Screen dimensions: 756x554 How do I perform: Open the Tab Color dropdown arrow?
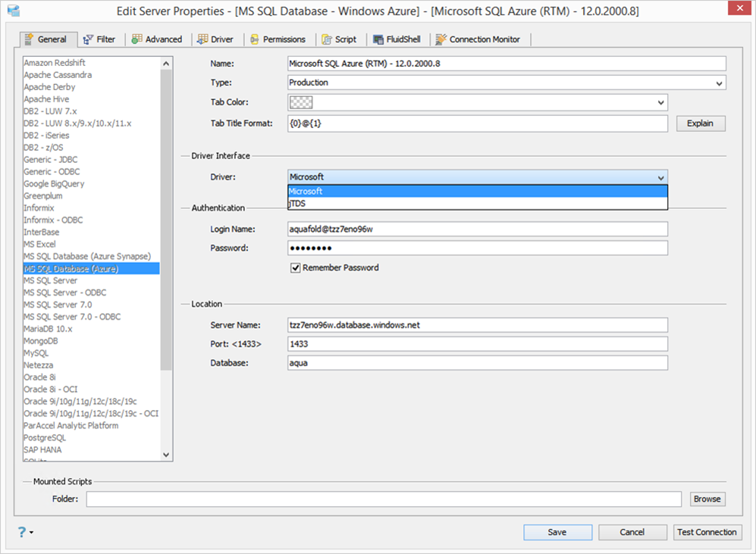point(660,102)
